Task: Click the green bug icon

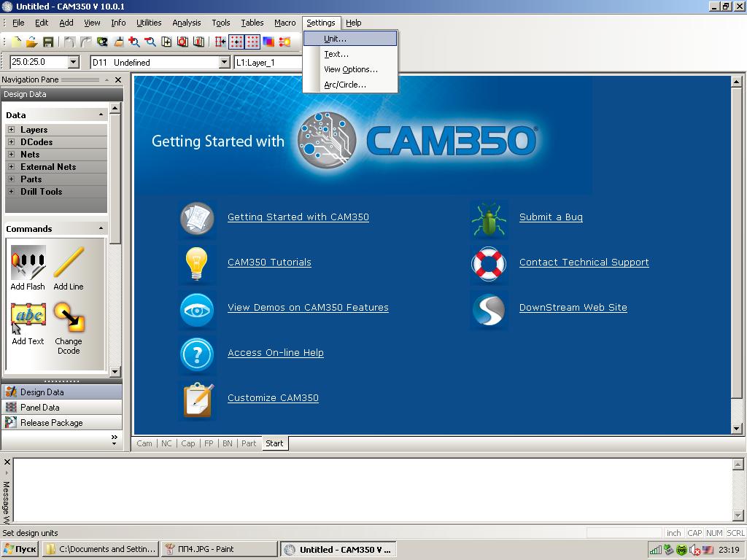Action: pos(488,219)
